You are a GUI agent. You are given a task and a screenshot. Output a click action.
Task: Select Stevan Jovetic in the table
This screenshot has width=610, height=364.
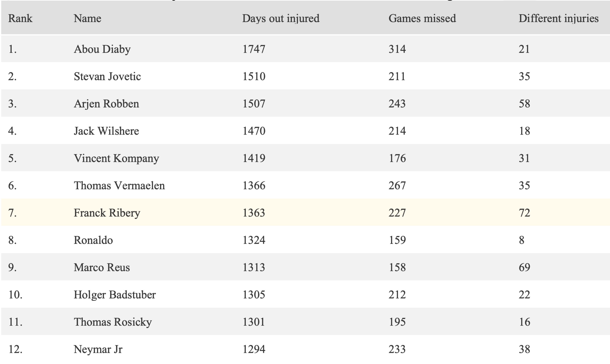107,76
